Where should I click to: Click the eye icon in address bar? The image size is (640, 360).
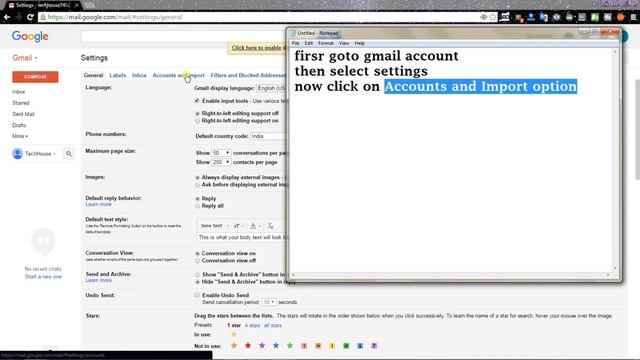483,17
